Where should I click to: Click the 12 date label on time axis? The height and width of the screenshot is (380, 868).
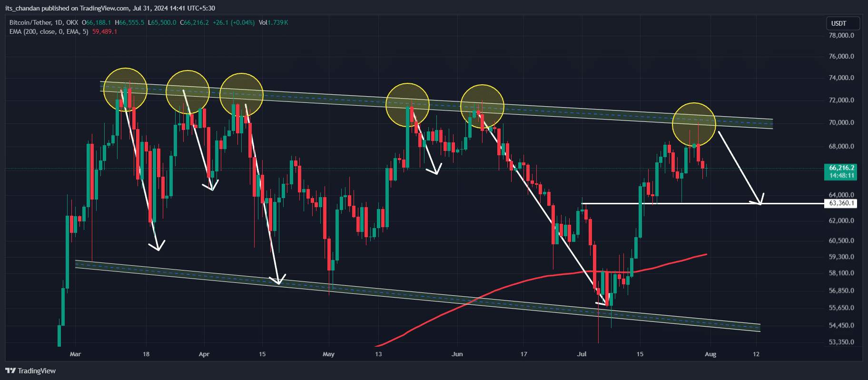pos(756,354)
